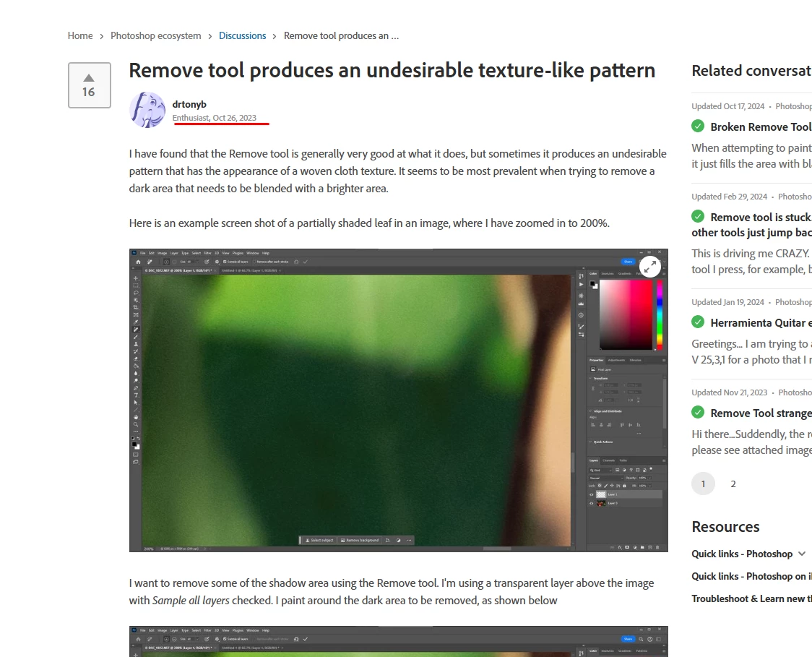Go to page 2 of related conversations
Image resolution: width=812 pixels, height=657 pixels.
(733, 484)
